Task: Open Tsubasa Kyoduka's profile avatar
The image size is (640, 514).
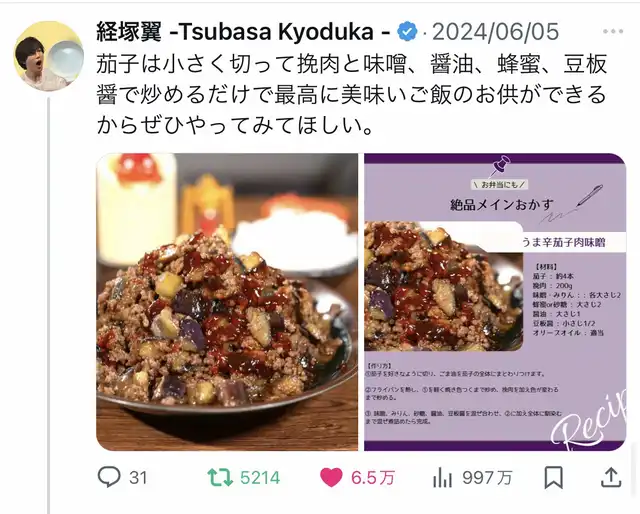Action: [x=49, y=56]
